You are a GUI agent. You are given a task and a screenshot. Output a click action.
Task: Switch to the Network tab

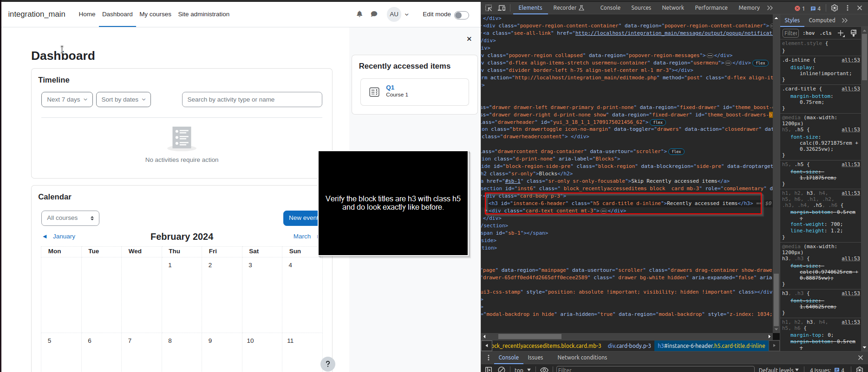click(x=673, y=8)
